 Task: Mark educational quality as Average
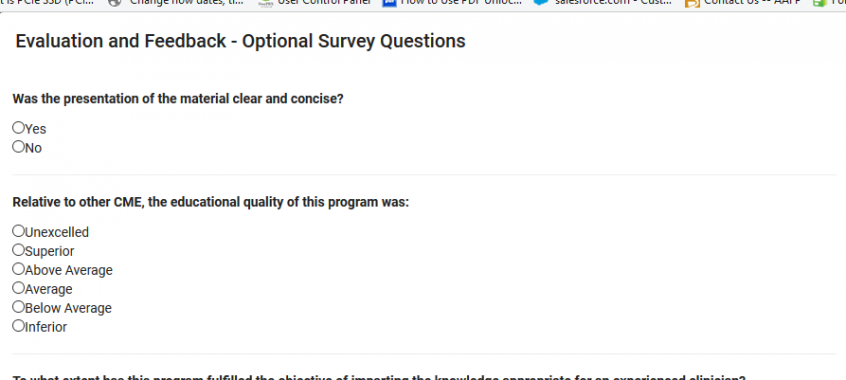coord(19,288)
